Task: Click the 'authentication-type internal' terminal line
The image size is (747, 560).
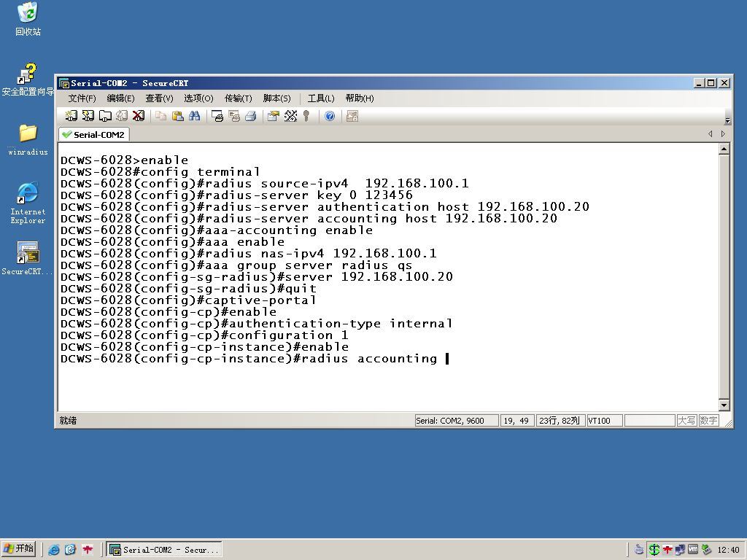Action: [x=256, y=324]
